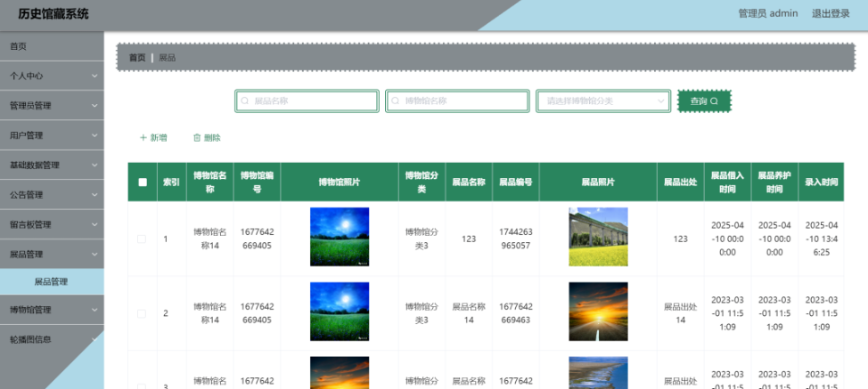Expand the 博物馆管理 sidebar menu

(x=52, y=310)
